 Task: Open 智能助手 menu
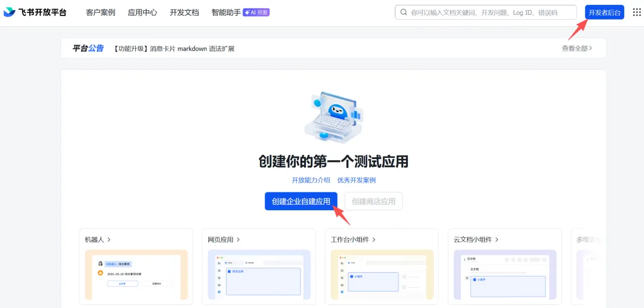click(226, 13)
